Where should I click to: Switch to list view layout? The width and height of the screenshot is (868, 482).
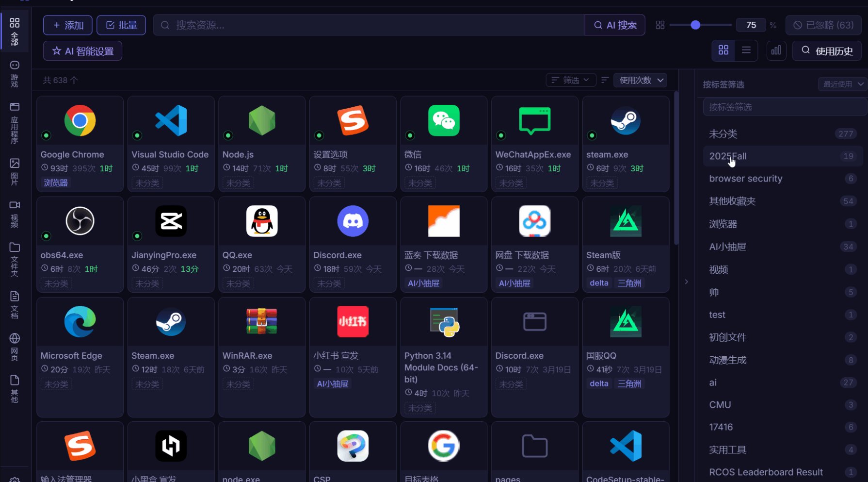pos(746,50)
